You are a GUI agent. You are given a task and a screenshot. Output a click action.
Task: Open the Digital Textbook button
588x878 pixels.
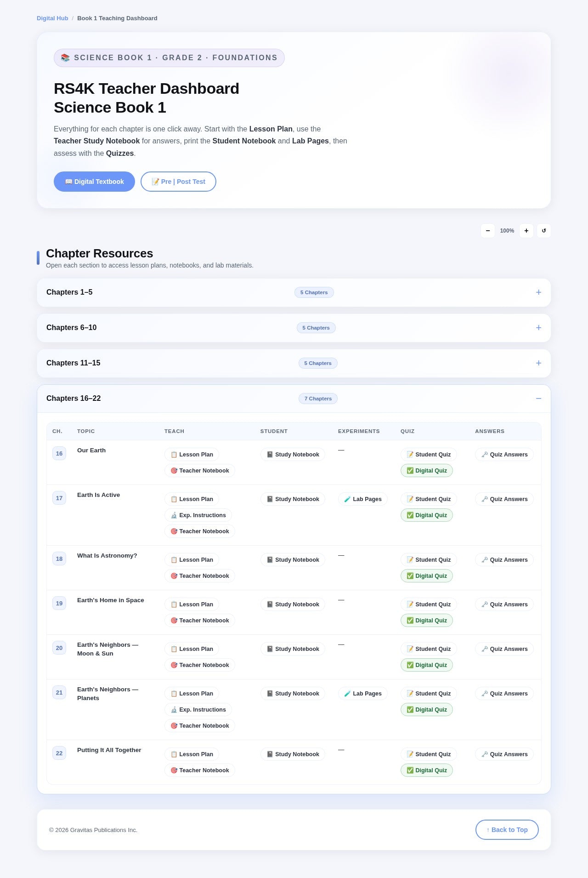[x=94, y=182]
